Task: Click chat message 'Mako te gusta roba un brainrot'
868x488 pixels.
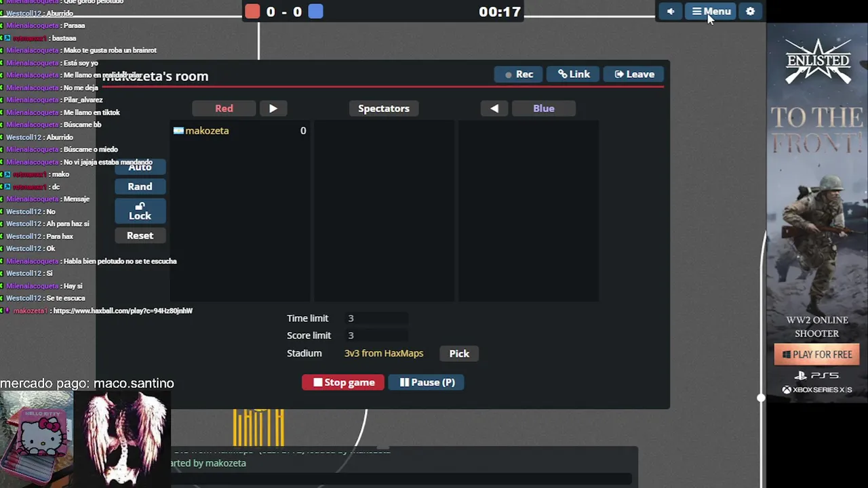Action: point(110,51)
